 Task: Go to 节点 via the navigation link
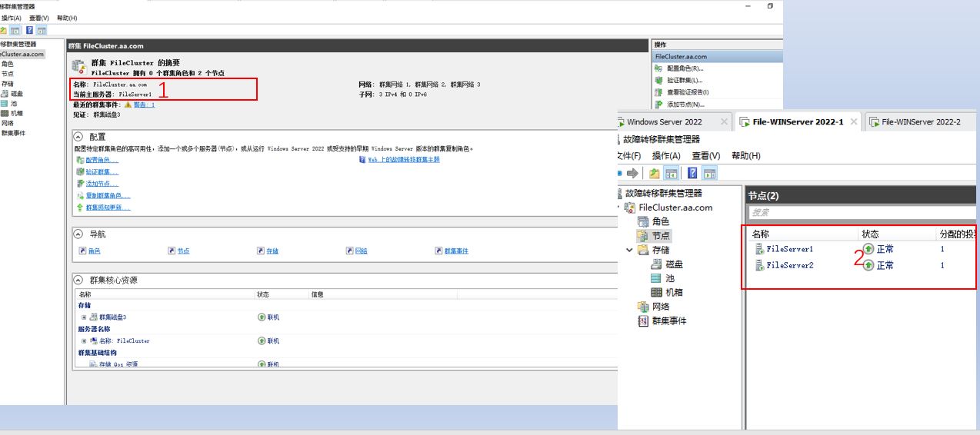click(x=183, y=251)
